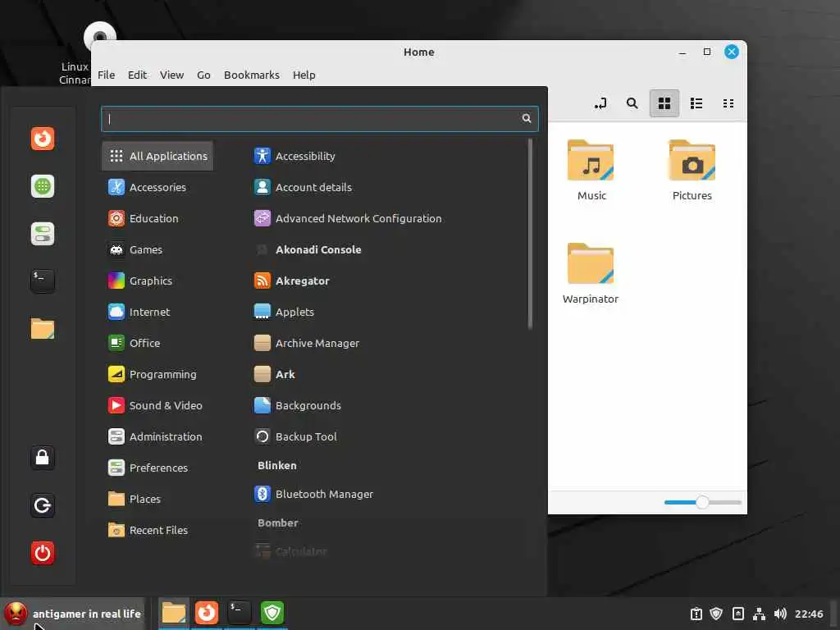The height and width of the screenshot is (630, 840).
Task: Click the 'antigamer in real life' menu button
Action: [x=73, y=614]
